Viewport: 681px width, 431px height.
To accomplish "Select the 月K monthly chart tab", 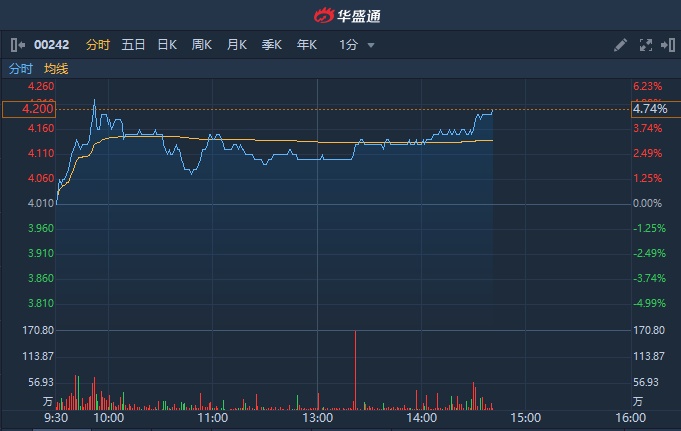I will [236, 45].
